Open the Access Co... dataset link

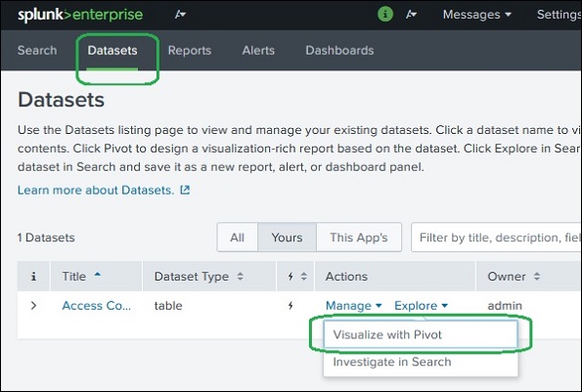coord(96,306)
